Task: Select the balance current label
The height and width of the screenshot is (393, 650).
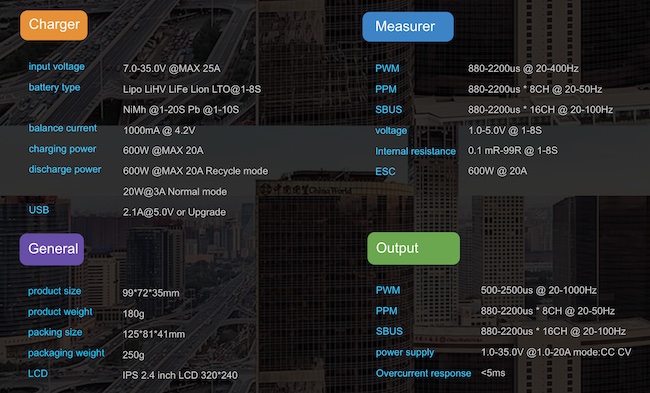Action: (63, 128)
